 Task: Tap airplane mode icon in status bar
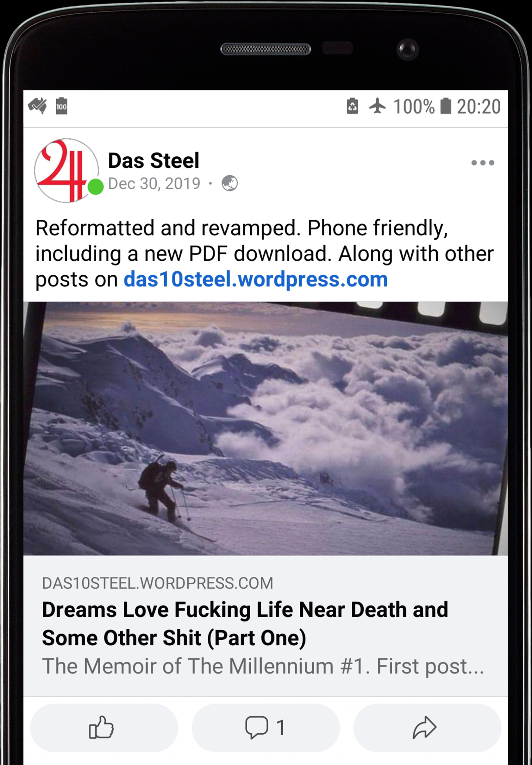point(377,106)
